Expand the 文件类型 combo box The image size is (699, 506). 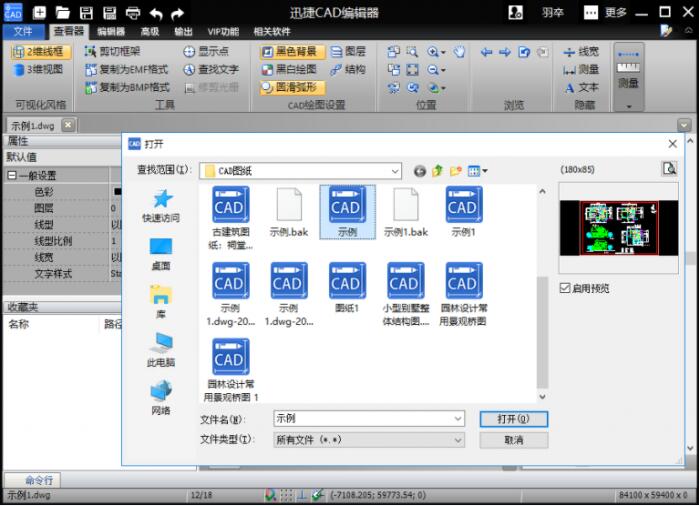tap(458, 440)
